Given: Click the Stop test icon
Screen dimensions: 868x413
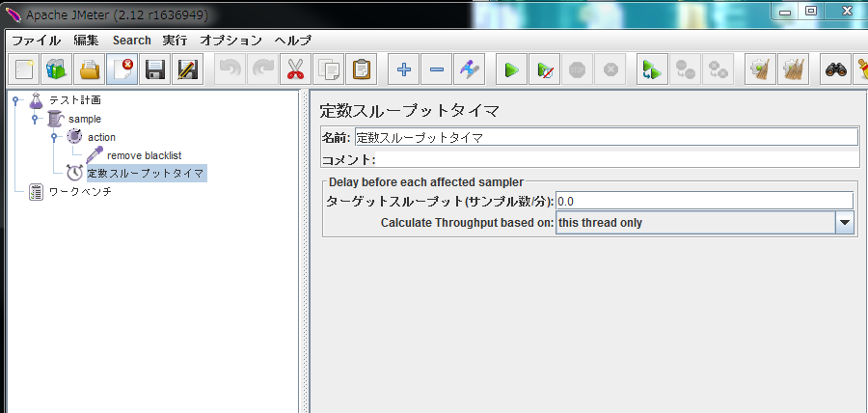Looking at the screenshot, I should tap(577, 69).
